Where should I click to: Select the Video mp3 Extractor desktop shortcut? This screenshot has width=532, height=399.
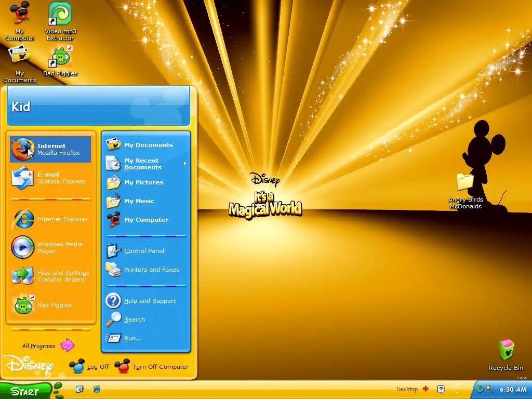(60, 21)
